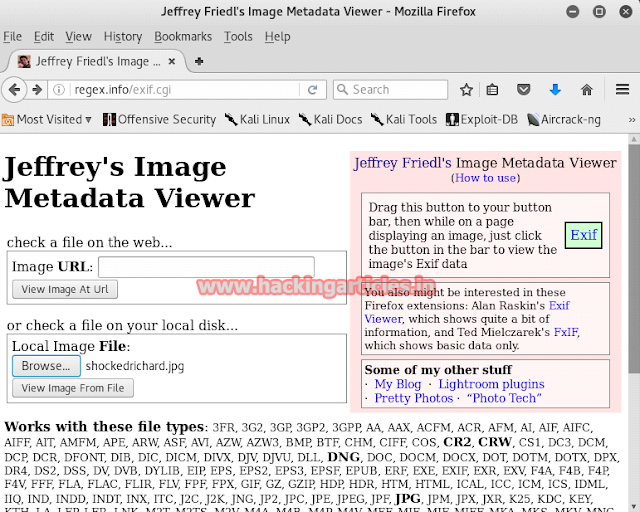Open the Lightroom plugins link

(491, 384)
